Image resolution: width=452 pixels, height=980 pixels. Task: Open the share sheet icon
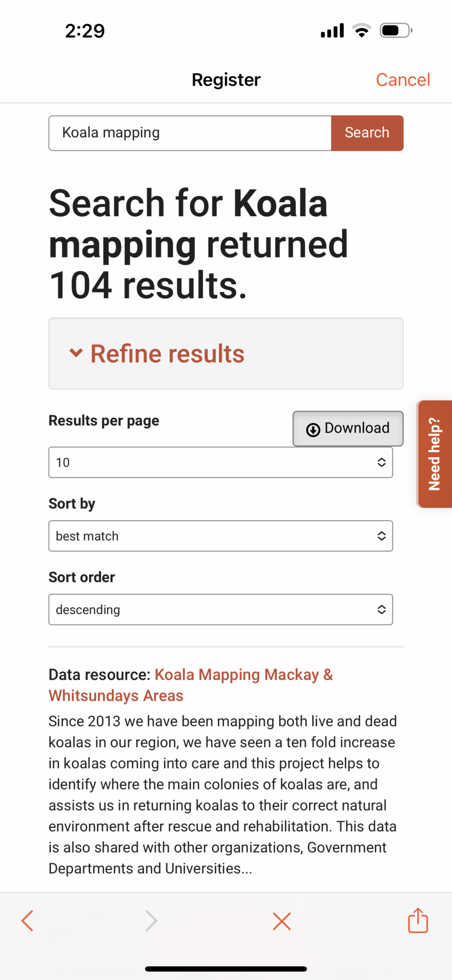(418, 920)
